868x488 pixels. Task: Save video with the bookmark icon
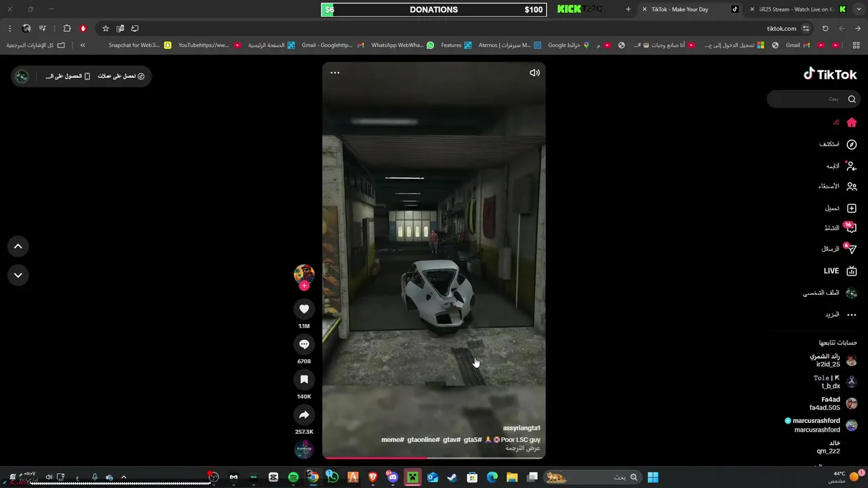coord(304,380)
